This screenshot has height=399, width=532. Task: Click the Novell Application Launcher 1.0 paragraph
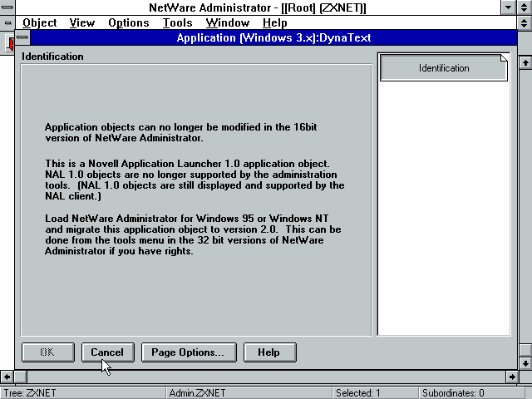pos(195,180)
